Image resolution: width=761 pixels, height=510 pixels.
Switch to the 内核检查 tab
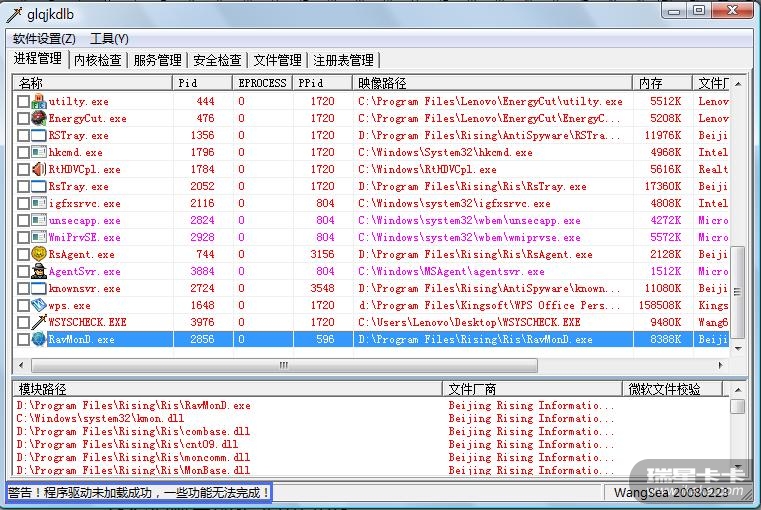pyautogui.click(x=98, y=60)
